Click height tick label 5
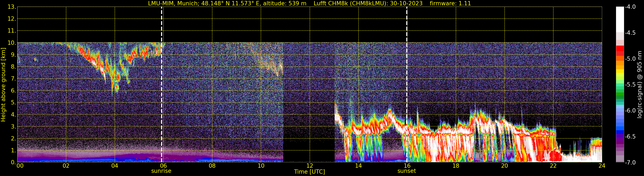This screenshot has height=176, width=644. tap(13, 103)
